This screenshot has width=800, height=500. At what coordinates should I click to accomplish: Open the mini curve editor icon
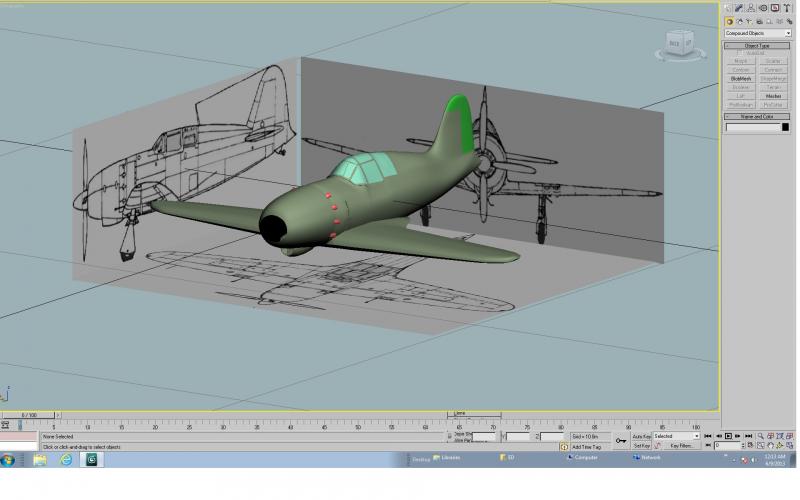point(5,424)
